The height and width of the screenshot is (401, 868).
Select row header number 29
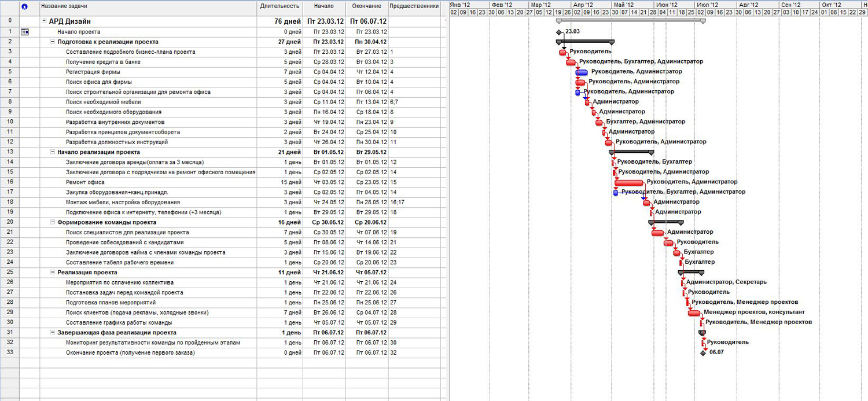tap(10, 312)
